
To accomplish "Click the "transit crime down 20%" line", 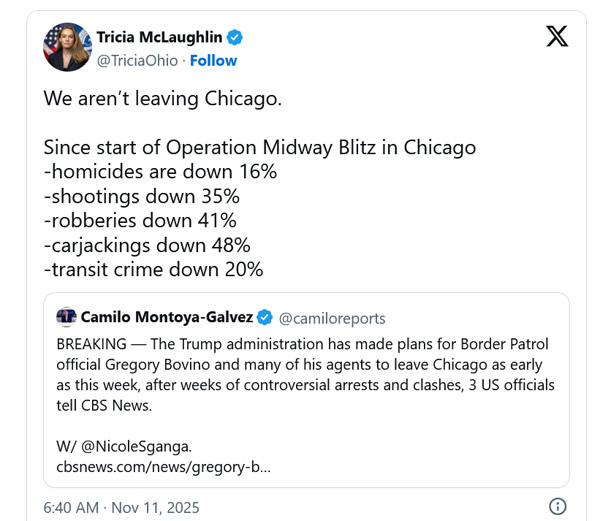I will (152, 269).
